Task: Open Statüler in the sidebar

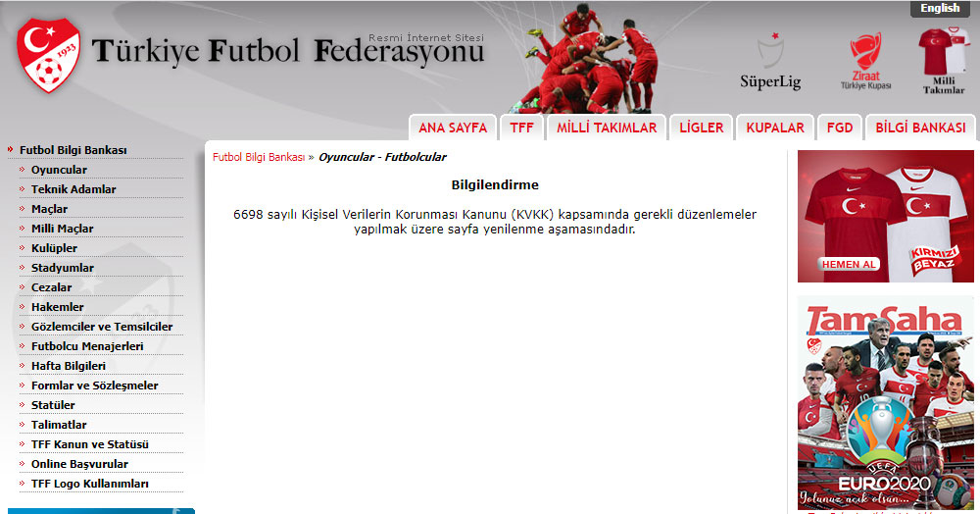Action: coord(53,404)
